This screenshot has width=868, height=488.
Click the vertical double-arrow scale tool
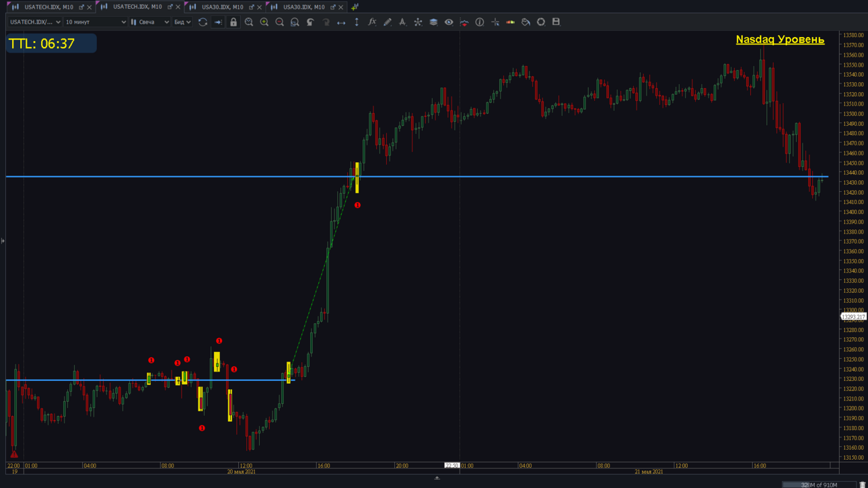357,22
